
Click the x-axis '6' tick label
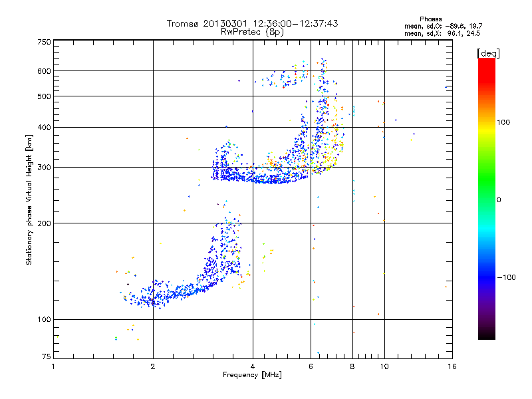311,366
